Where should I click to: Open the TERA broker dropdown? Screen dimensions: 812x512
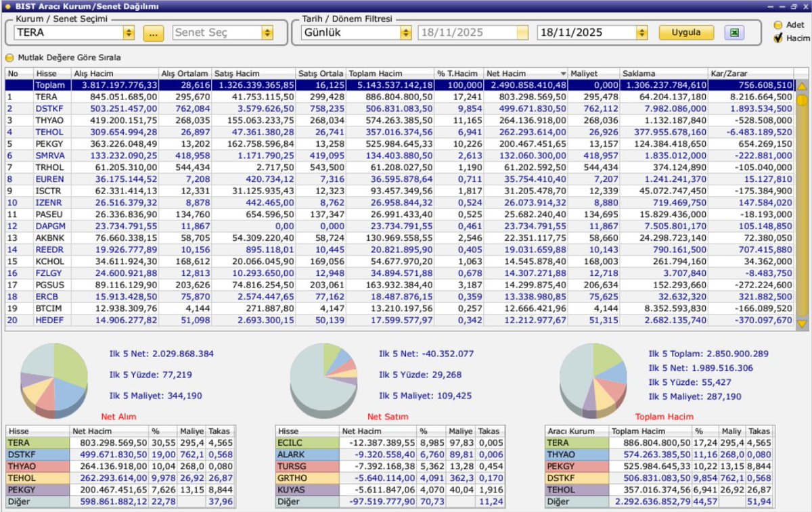pos(129,32)
